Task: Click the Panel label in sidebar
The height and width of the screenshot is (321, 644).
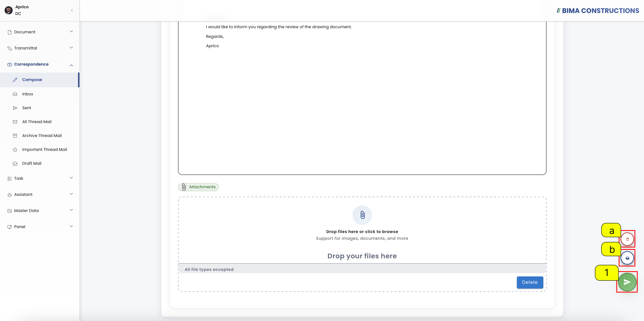Action: 20,227
